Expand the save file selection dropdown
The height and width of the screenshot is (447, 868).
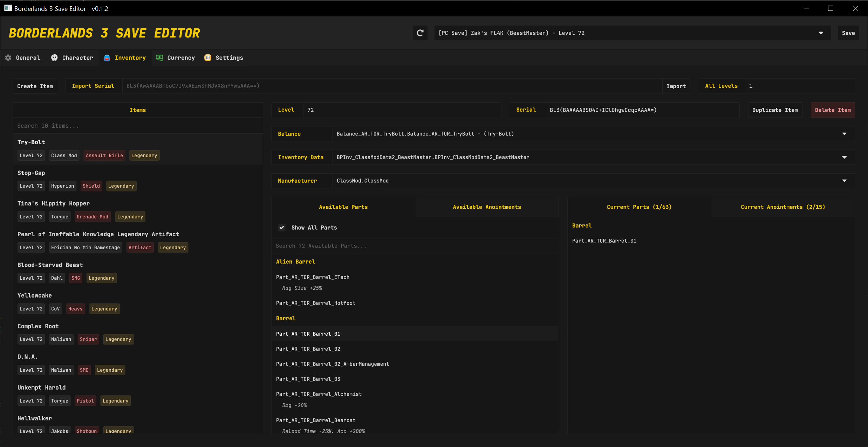click(x=821, y=33)
